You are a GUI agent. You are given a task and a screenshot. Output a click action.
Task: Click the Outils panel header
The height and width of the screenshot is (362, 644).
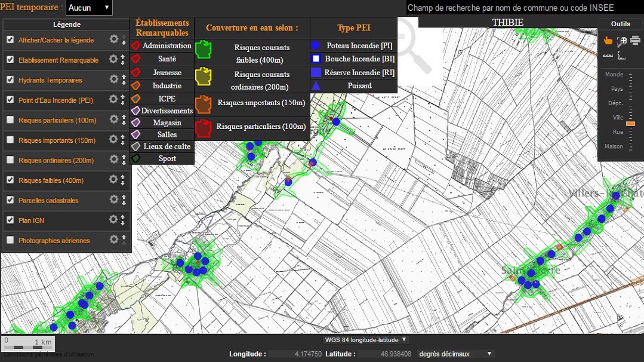621,24
